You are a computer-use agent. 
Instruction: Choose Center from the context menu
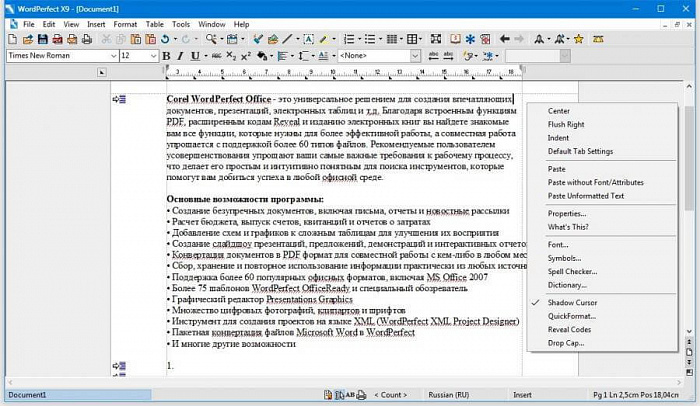(558, 111)
